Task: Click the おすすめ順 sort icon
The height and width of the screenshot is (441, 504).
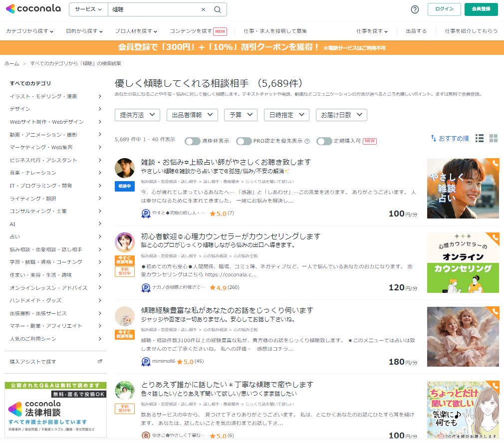Action: pyautogui.click(x=433, y=138)
